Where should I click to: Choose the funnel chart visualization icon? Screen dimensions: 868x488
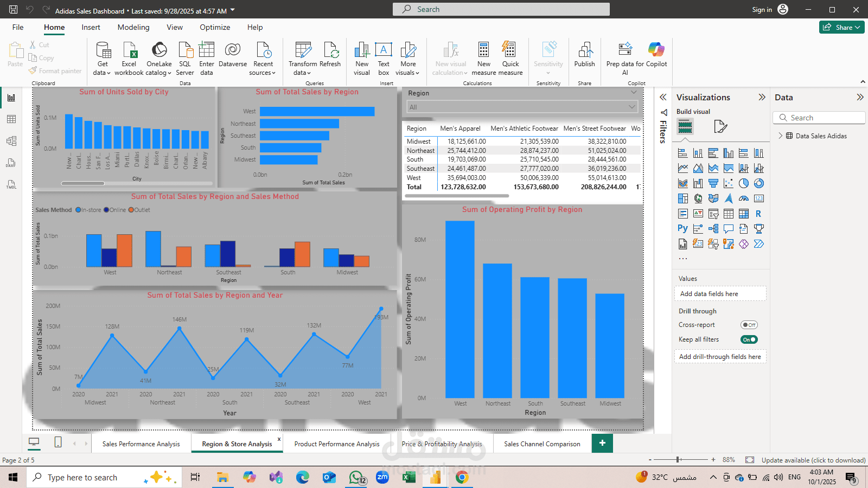point(713,184)
